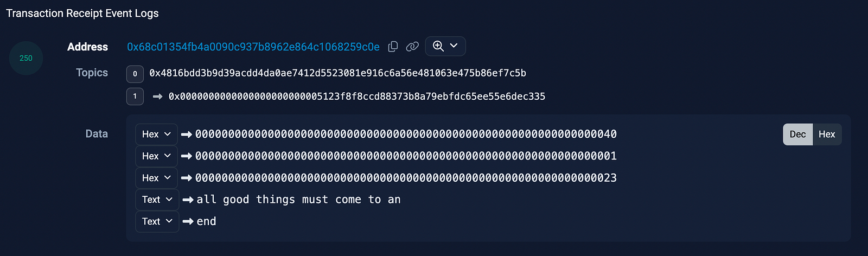Click the arrow beside the hex value ending 01
Viewport: 868px width, 256px height.
pyautogui.click(x=187, y=156)
